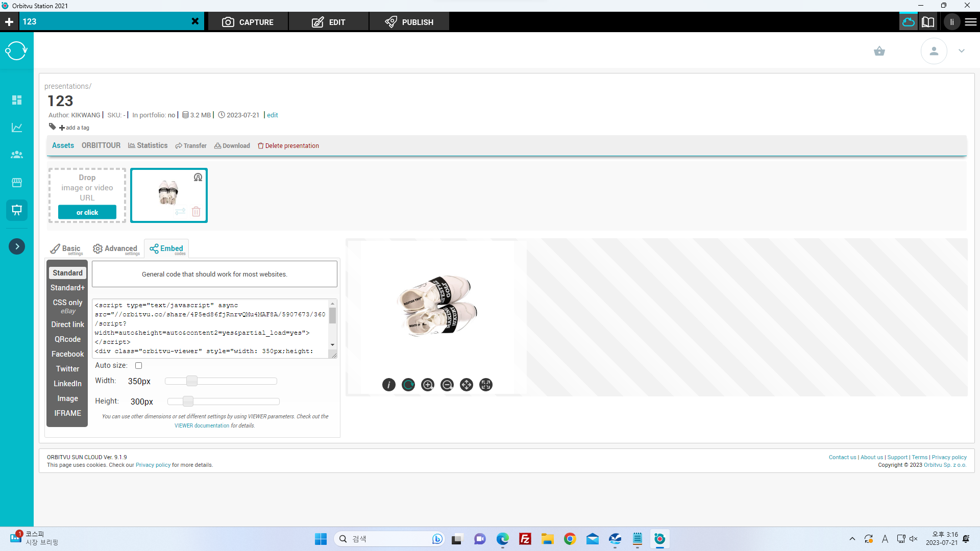Open the Statistics tab
The height and width of the screenshot is (551, 980).
coord(148,145)
